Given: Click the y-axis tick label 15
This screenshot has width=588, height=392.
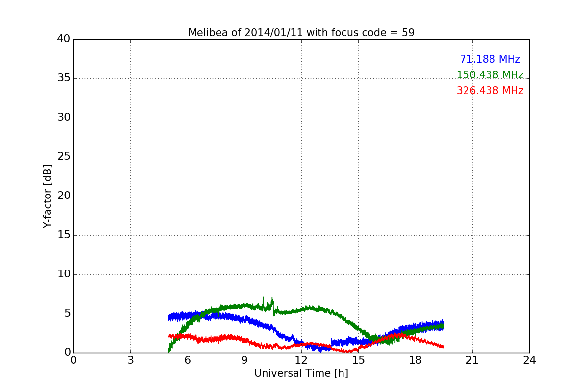Looking at the screenshot, I should (64, 235).
